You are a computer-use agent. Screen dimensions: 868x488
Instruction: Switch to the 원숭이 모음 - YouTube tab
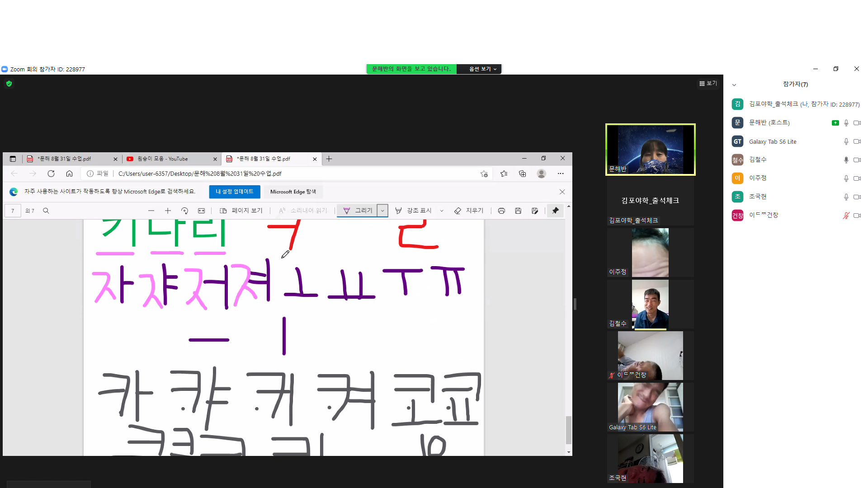tap(172, 159)
